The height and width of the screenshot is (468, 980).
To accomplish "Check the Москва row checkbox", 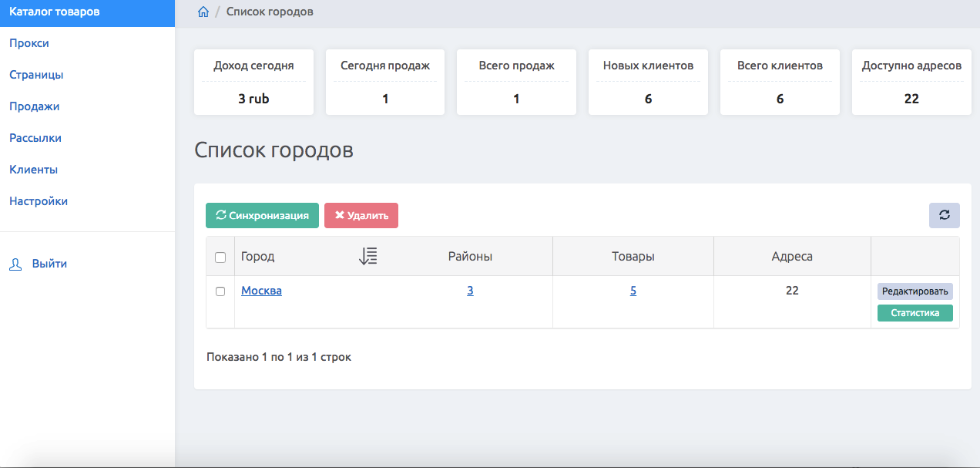I will [220, 291].
